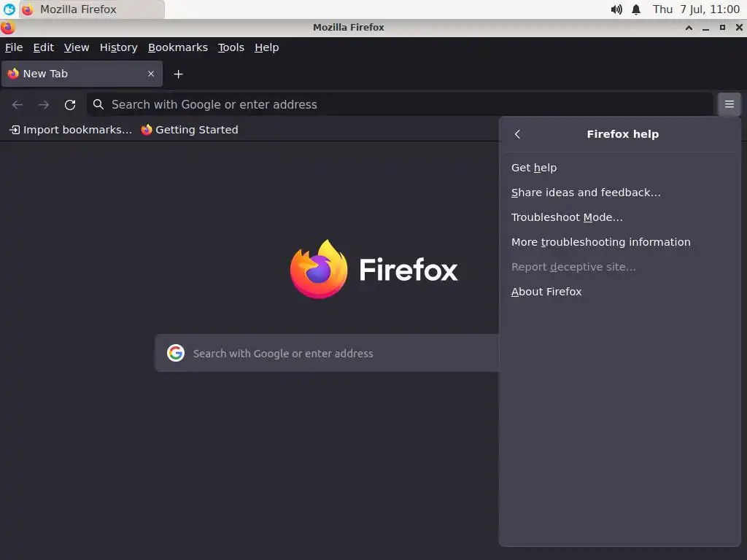Click the Google logo in search box

tap(176, 353)
